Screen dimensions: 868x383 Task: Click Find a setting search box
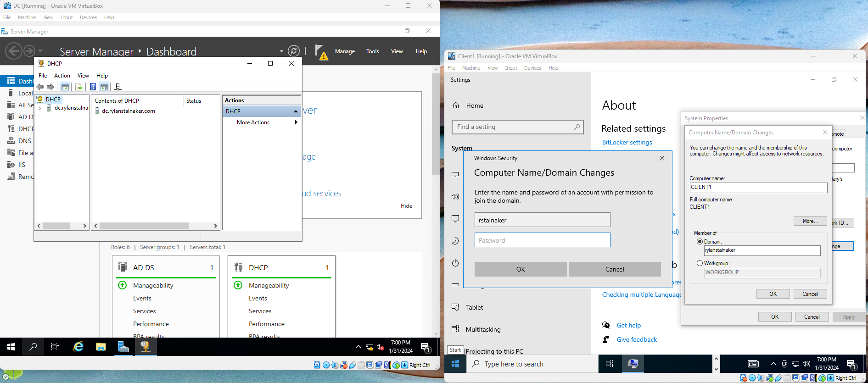(517, 127)
